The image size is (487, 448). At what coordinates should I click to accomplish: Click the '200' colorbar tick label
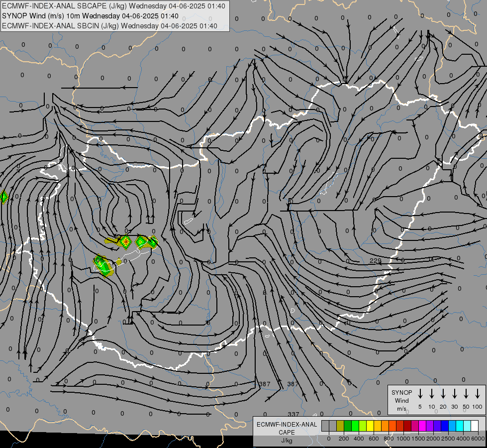pyautogui.click(x=344, y=439)
